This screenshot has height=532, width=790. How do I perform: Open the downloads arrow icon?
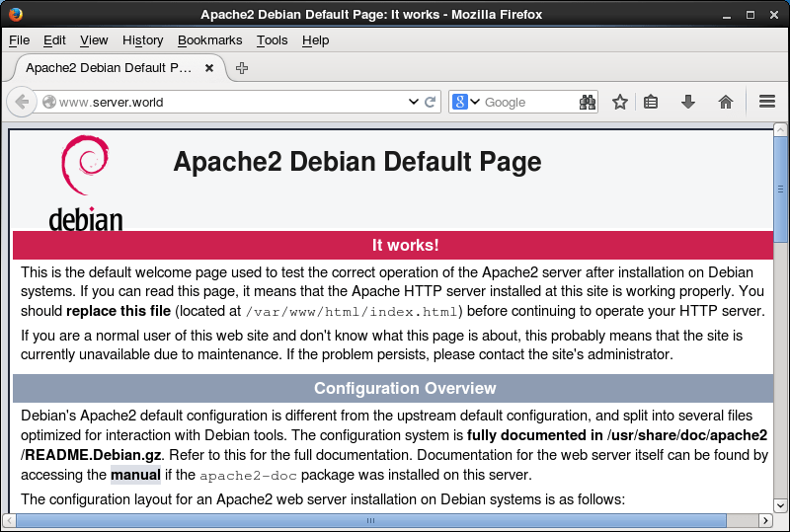687,103
